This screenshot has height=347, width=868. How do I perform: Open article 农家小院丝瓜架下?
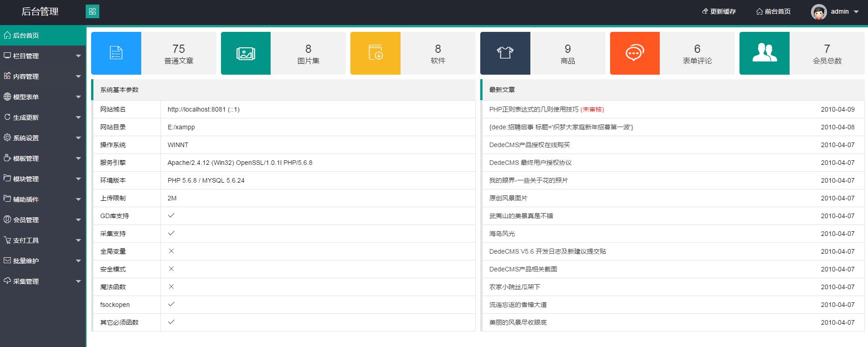click(515, 287)
